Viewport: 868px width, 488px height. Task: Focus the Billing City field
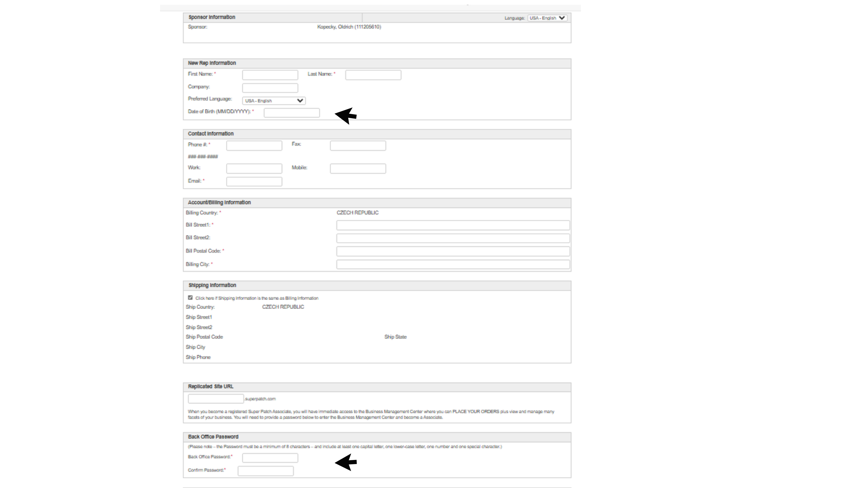[x=453, y=264]
